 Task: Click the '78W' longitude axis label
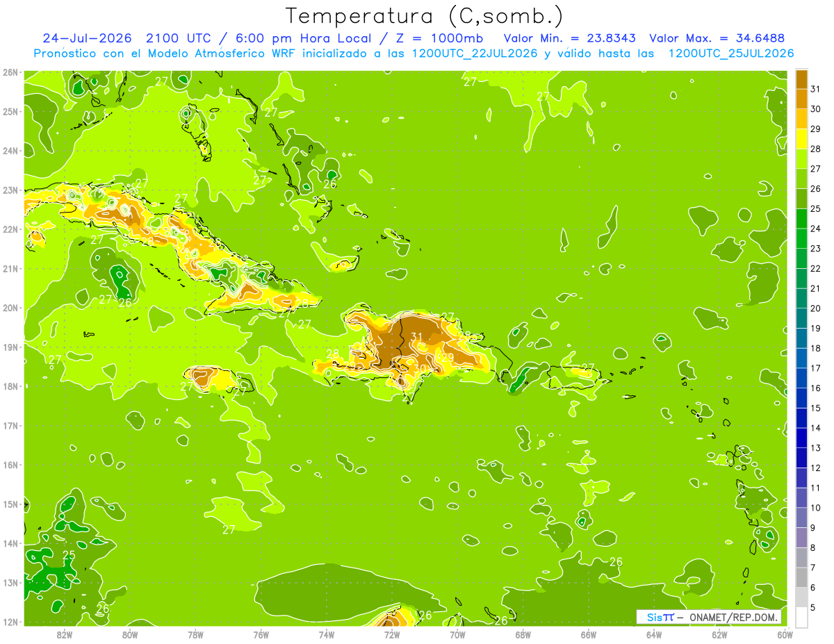195,634
